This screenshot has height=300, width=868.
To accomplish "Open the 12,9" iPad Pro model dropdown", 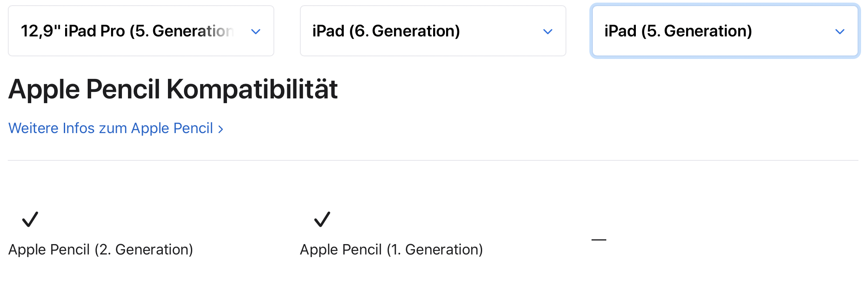I will pyautogui.click(x=141, y=31).
